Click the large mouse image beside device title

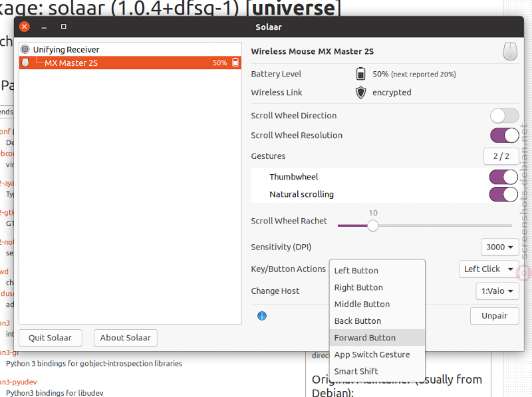click(x=510, y=52)
